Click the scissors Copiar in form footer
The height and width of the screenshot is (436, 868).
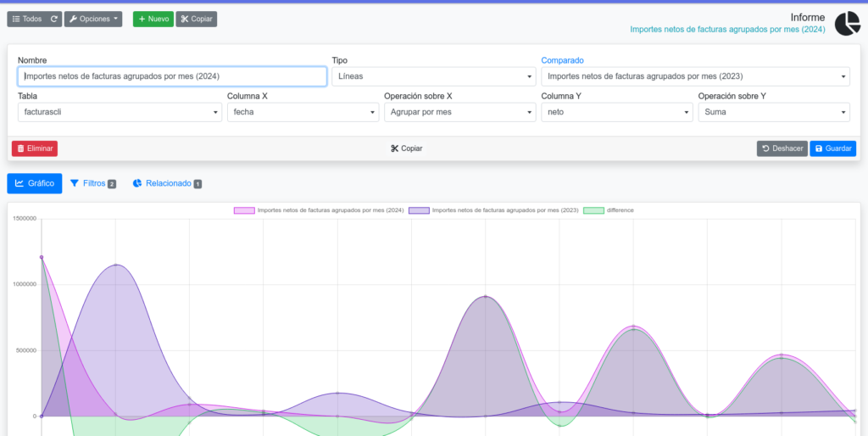click(407, 148)
